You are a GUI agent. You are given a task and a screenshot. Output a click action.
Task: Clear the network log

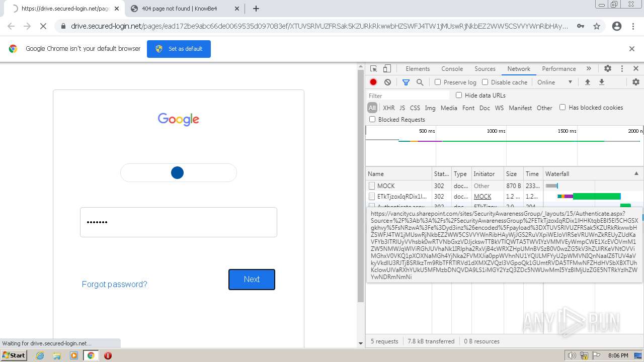tap(387, 82)
